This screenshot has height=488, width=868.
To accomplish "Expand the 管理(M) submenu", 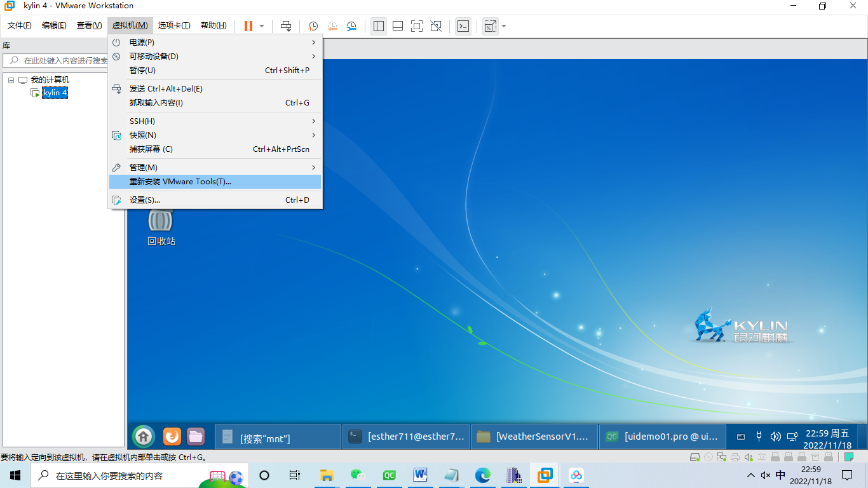I will click(x=215, y=168).
